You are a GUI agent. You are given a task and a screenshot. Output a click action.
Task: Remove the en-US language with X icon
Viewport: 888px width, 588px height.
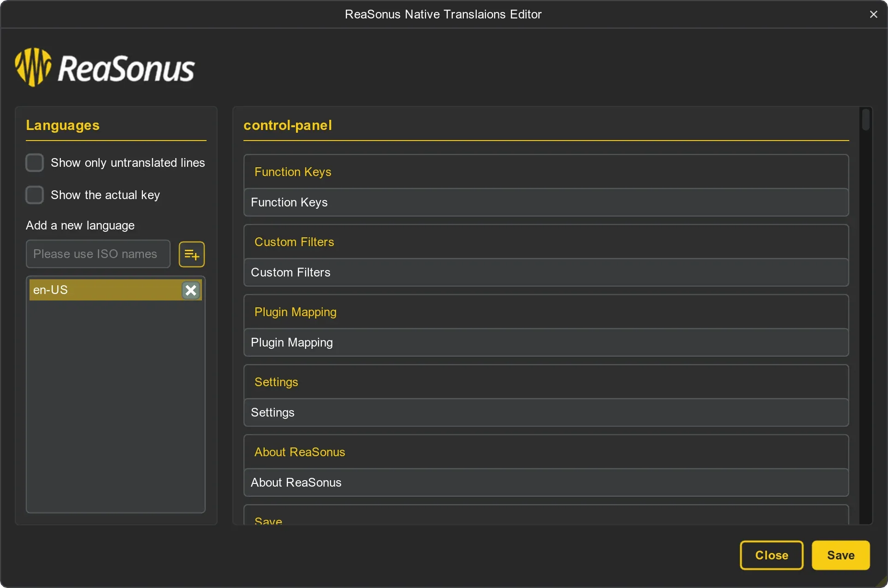[190, 290]
